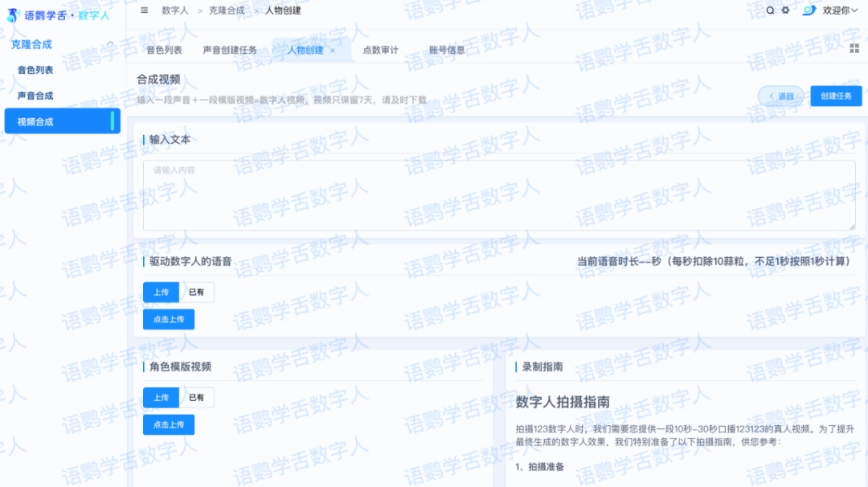Collapse the 克隆合成 sidebar group
The image size is (868, 487).
tap(110, 44)
